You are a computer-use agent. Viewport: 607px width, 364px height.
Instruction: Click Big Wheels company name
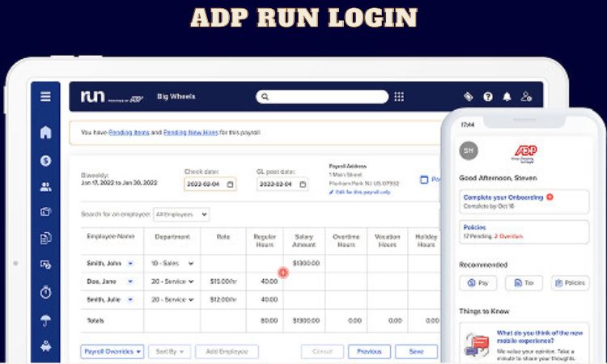[x=176, y=97]
